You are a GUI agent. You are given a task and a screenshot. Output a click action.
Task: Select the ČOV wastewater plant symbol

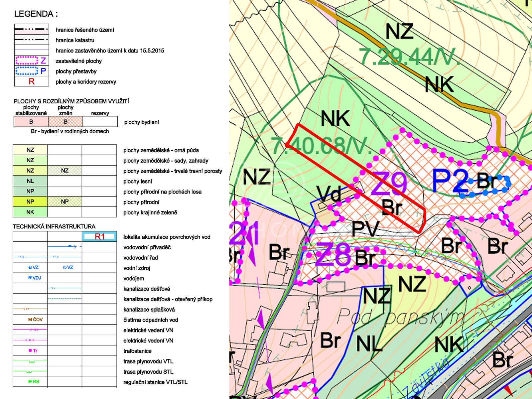tap(36, 319)
